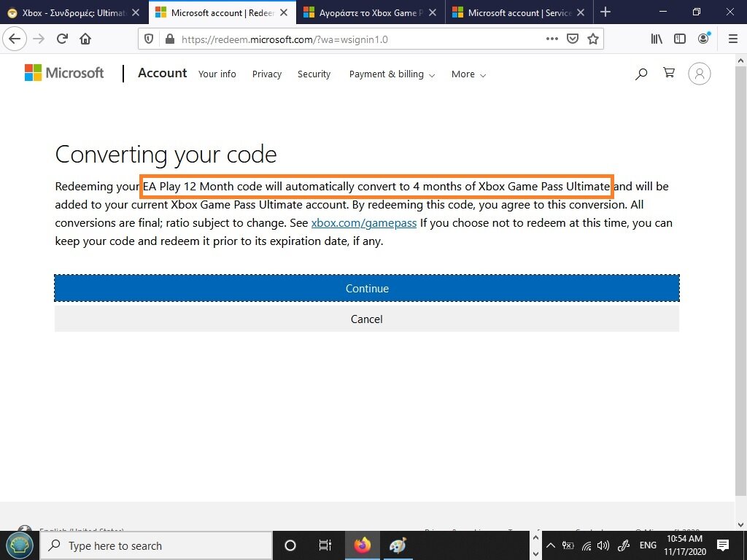Open Cortana circle on taskbar
This screenshot has height=560, width=747.
(x=290, y=545)
